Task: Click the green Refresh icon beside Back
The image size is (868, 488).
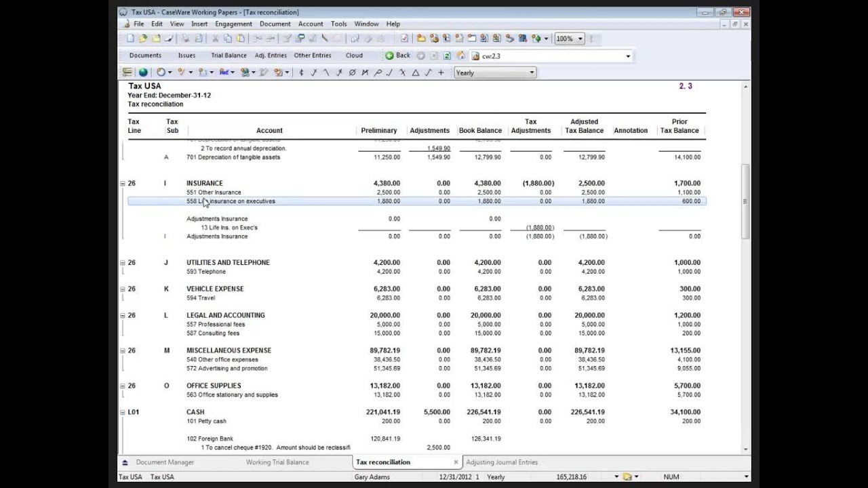Action: pyautogui.click(x=447, y=56)
